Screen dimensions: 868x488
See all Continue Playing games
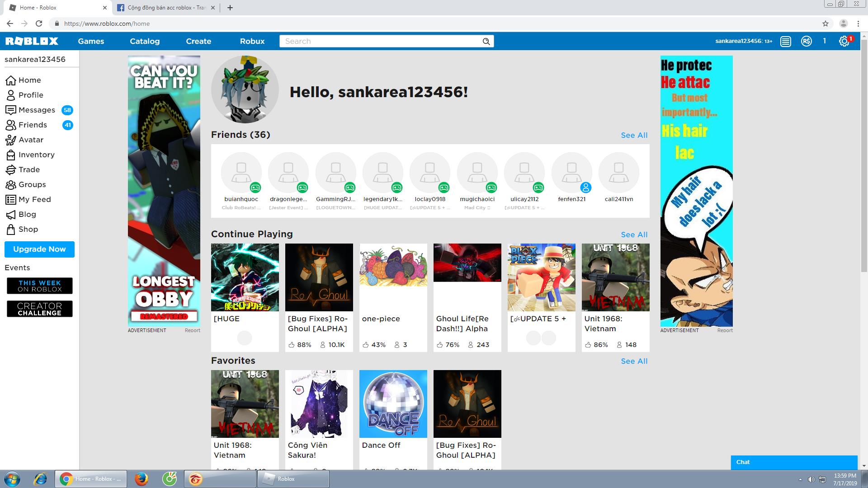634,235
